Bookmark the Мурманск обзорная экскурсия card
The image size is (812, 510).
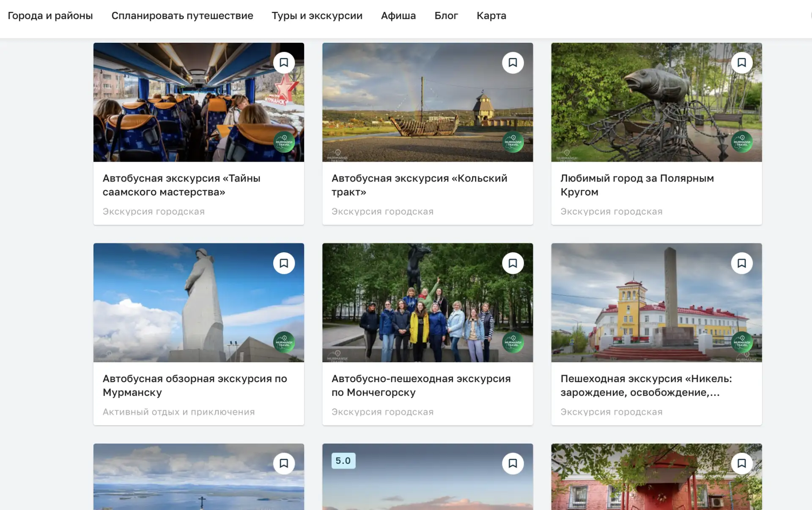[284, 263]
